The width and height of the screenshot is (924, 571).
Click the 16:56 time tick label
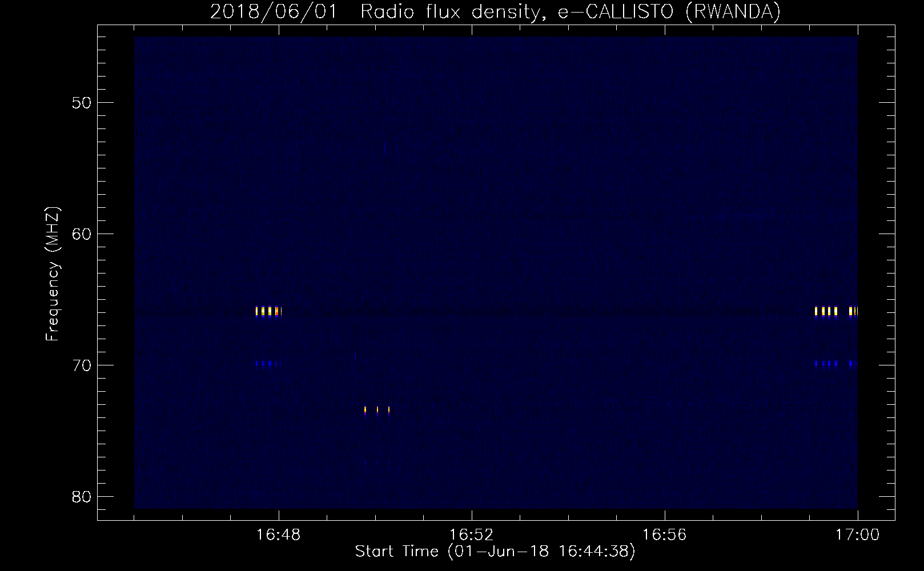665,535
